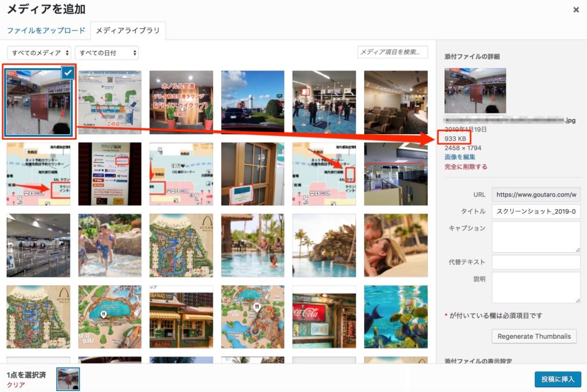Select the メディアライブラリ tab
The height and width of the screenshot is (392, 587).
tap(128, 30)
